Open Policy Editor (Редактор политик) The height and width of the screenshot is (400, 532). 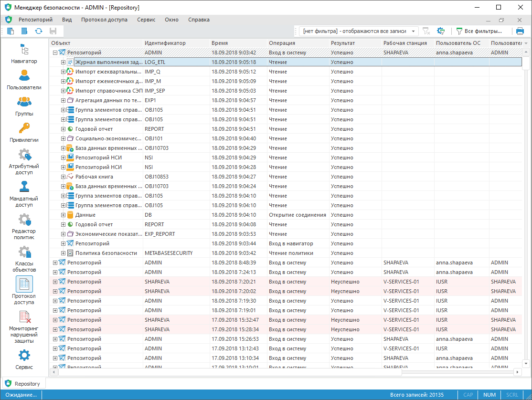[x=24, y=226]
